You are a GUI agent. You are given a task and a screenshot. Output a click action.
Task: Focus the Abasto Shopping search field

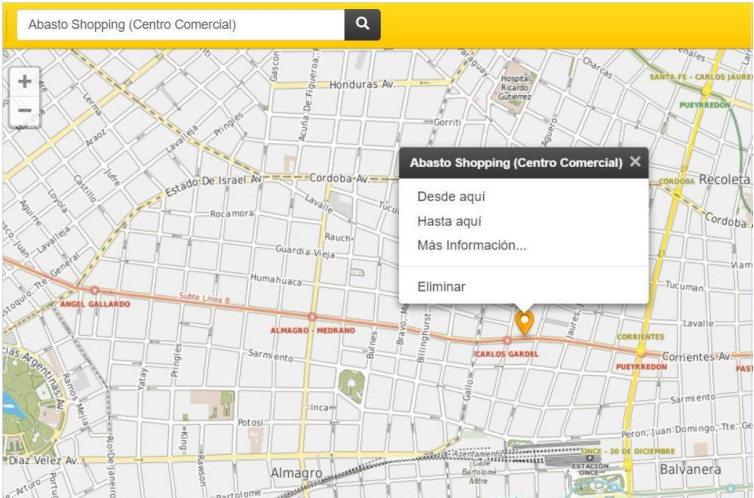pyautogui.click(x=181, y=25)
